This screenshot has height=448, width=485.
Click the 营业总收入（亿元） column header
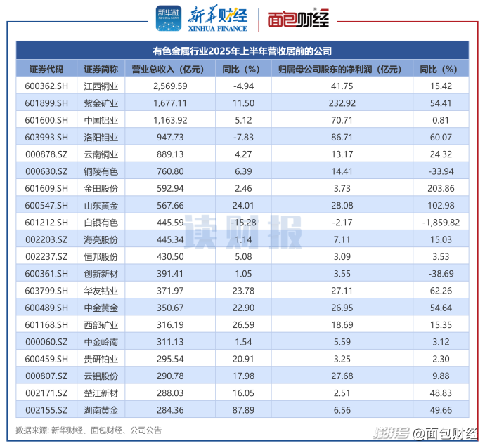click(169, 69)
